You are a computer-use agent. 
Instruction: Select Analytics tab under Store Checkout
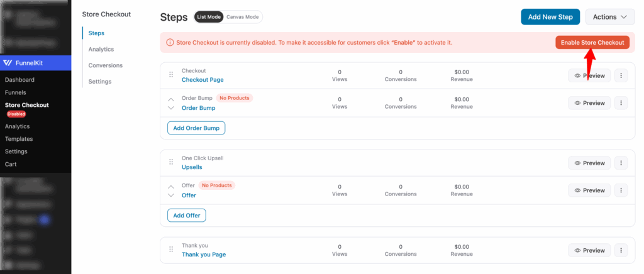(101, 49)
